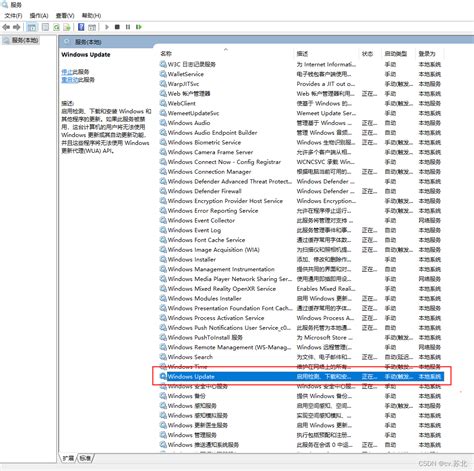
Task: Click the start service play icon
Action: (x=107, y=27)
